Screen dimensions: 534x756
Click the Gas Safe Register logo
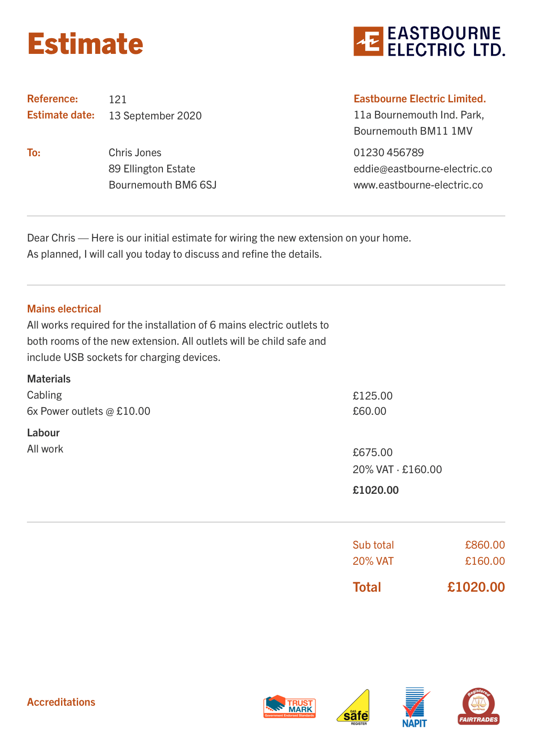[x=354, y=708]
